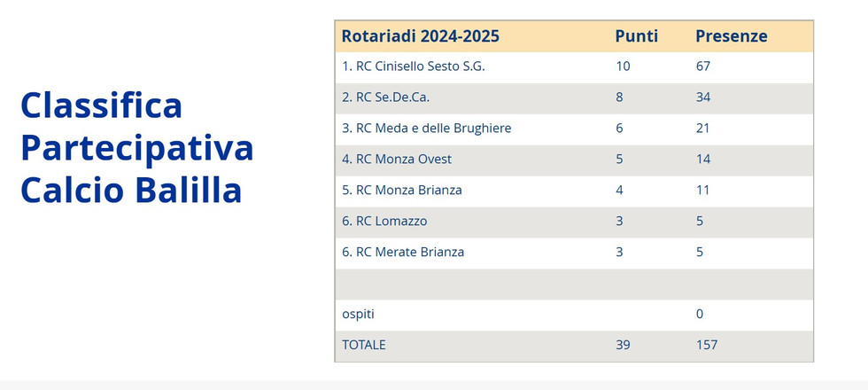Select the TOTALE row label
The width and height of the screenshot is (868, 390).
tap(364, 346)
